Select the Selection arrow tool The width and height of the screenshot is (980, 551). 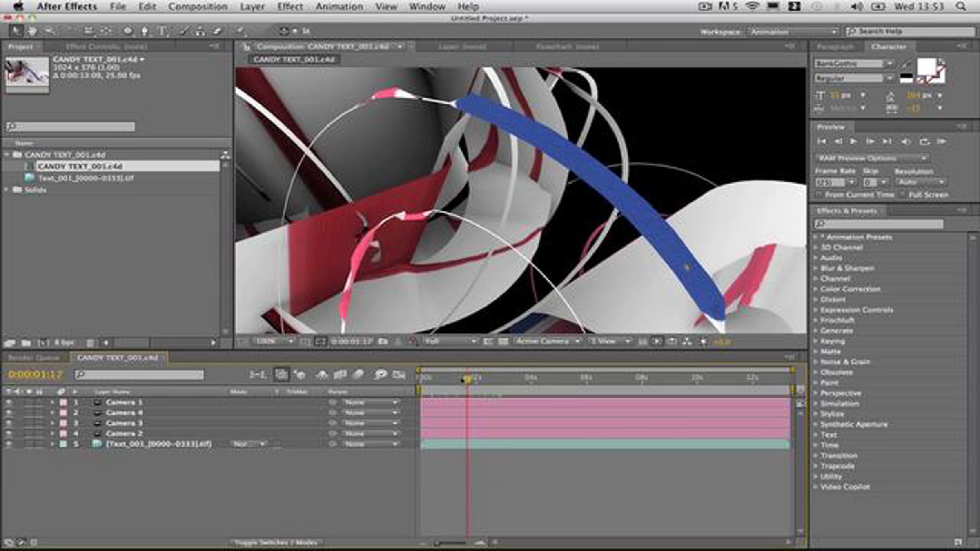pos(16,31)
